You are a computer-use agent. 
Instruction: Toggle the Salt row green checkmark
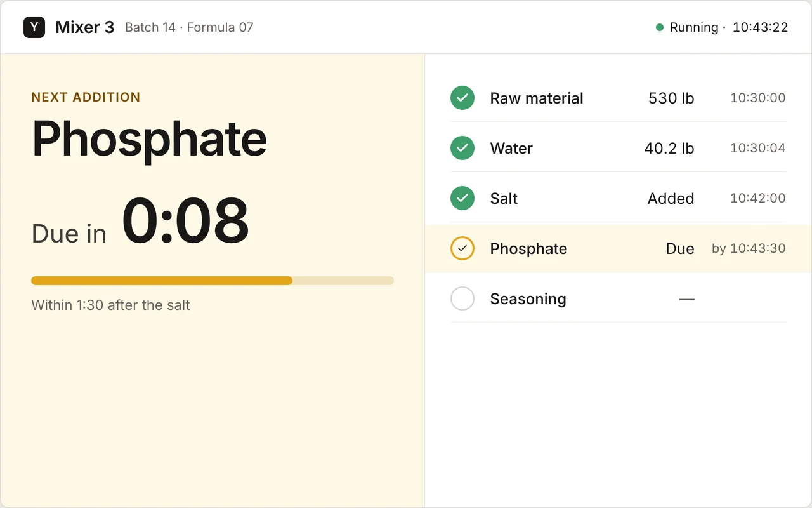pyautogui.click(x=462, y=198)
